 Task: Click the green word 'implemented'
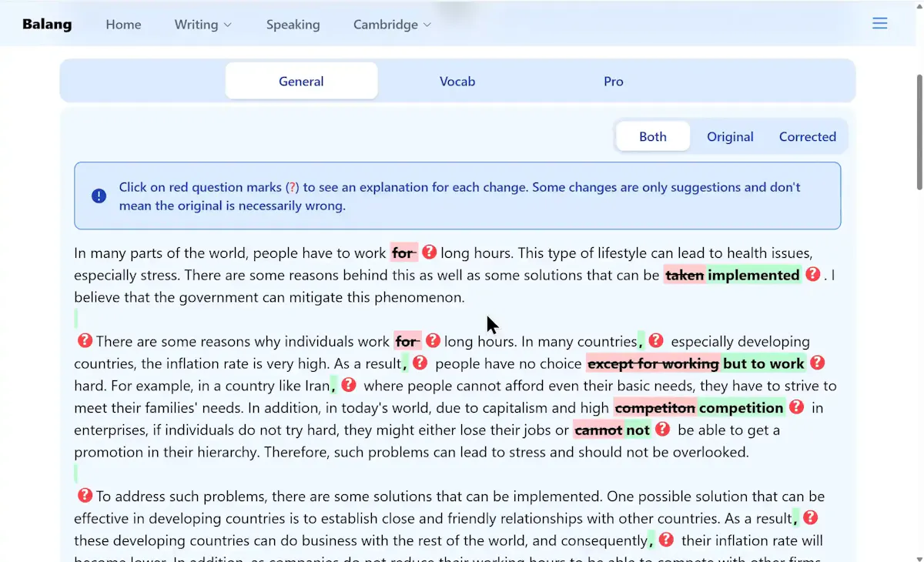[x=754, y=275]
